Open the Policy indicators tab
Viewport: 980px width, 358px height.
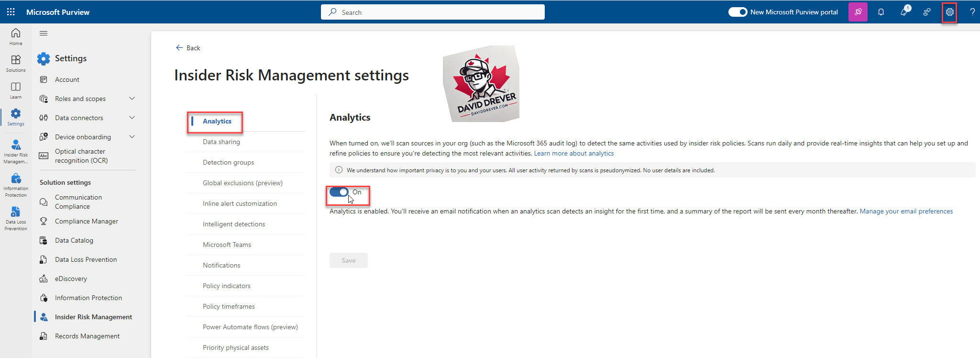tap(227, 286)
